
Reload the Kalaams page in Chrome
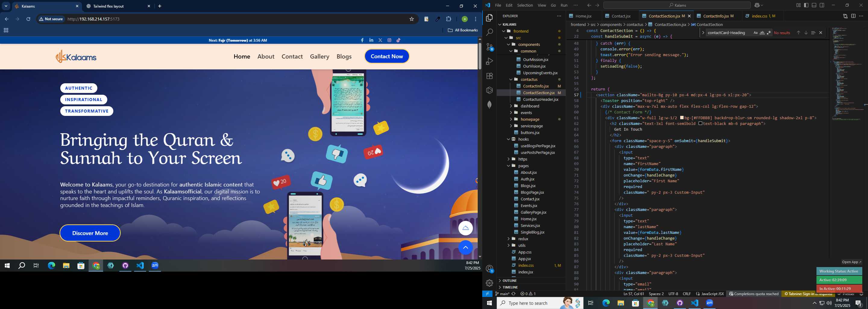(x=28, y=19)
